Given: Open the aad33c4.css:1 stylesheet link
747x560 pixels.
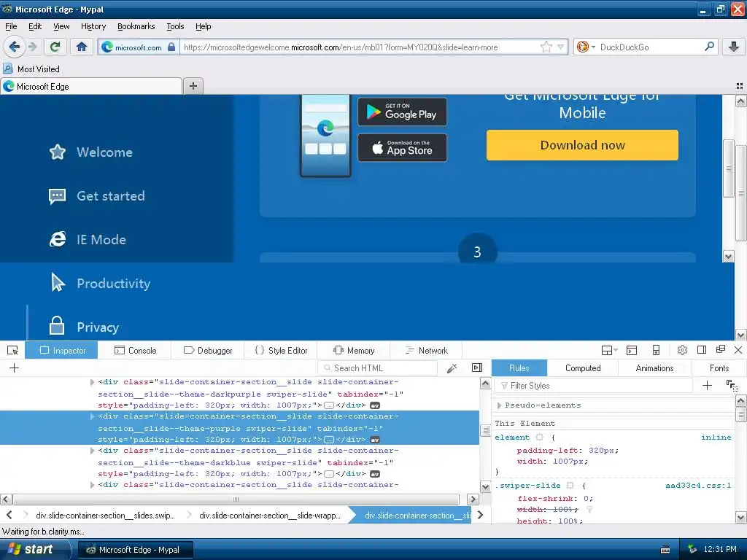Looking at the screenshot, I should [698, 486].
